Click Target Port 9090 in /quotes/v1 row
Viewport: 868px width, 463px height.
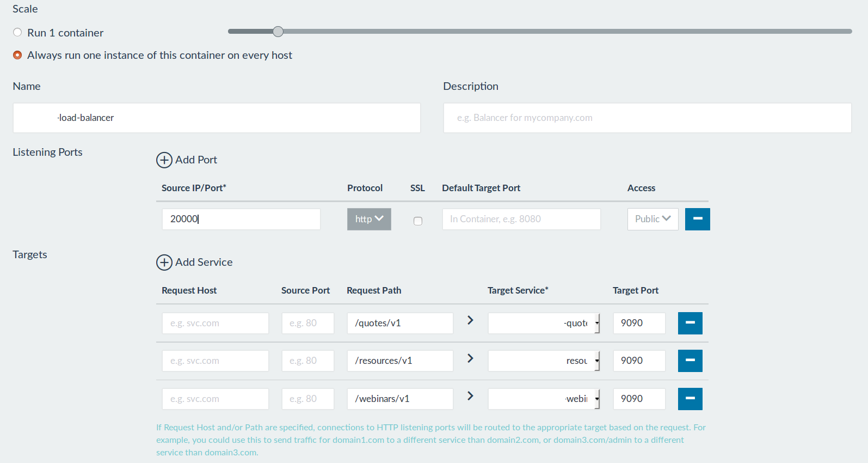(639, 323)
